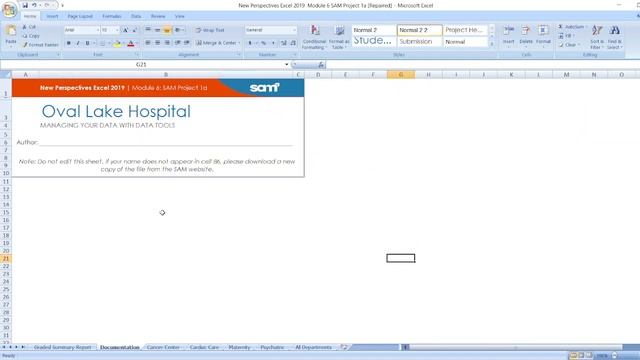The height and width of the screenshot is (360, 640).
Task: Open Format as Table gallery
Action: point(339,37)
